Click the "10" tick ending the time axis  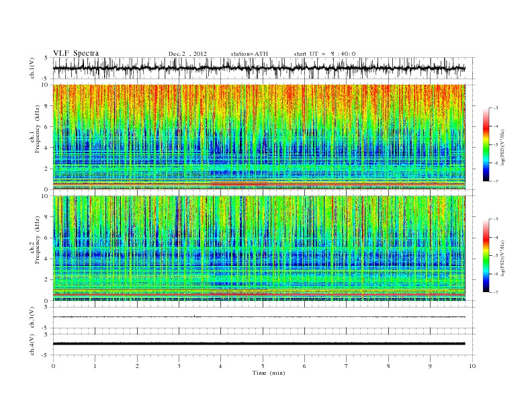[x=472, y=366]
